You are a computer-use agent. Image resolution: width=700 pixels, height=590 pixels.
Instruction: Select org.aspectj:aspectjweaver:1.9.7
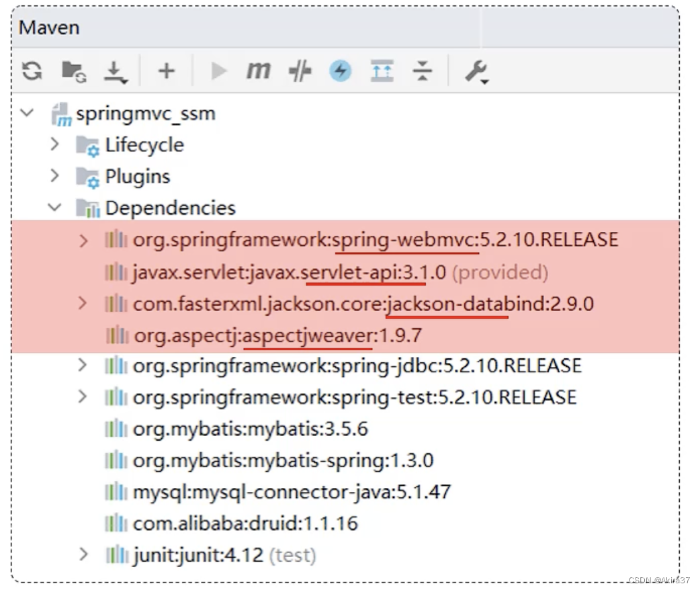click(x=277, y=335)
